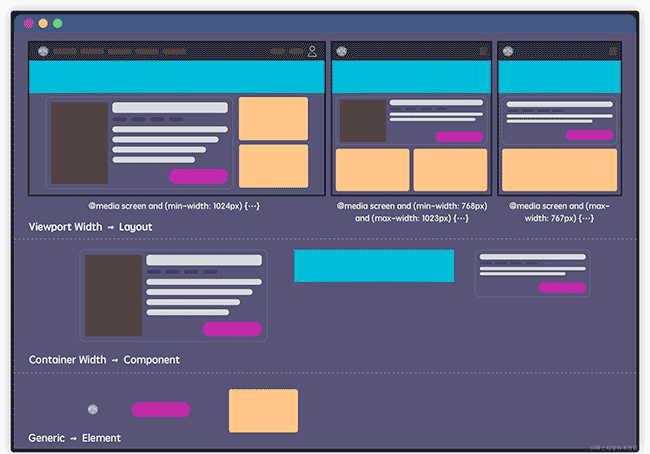Click the orange block in Generic Element row

tap(263, 411)
